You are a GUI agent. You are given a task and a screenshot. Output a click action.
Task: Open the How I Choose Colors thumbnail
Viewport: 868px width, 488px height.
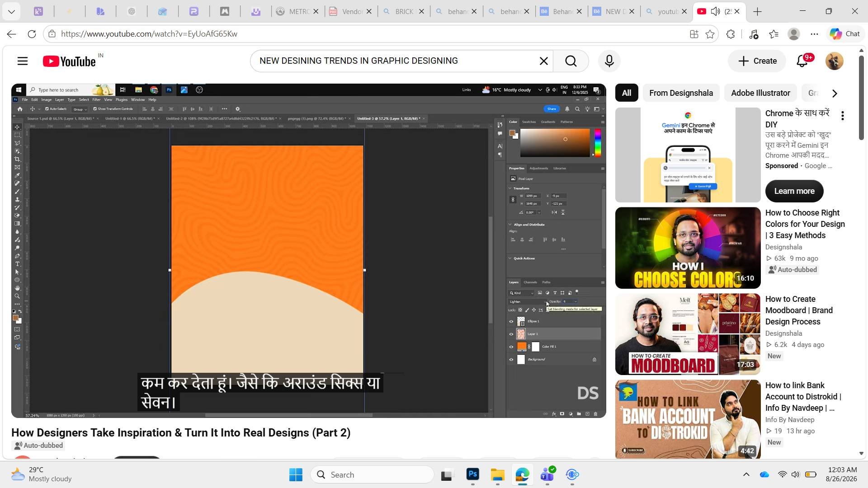[688, 248]
